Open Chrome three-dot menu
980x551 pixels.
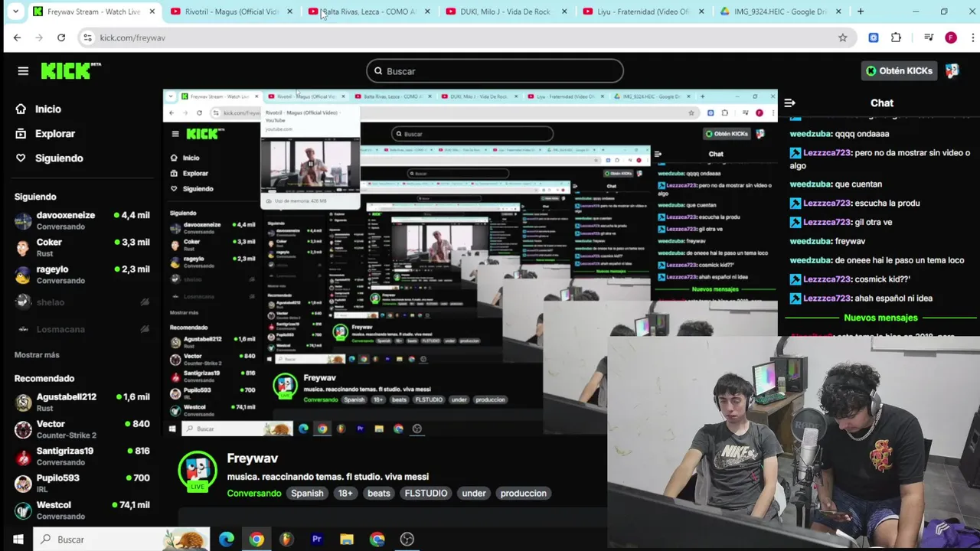click(973, 37)
